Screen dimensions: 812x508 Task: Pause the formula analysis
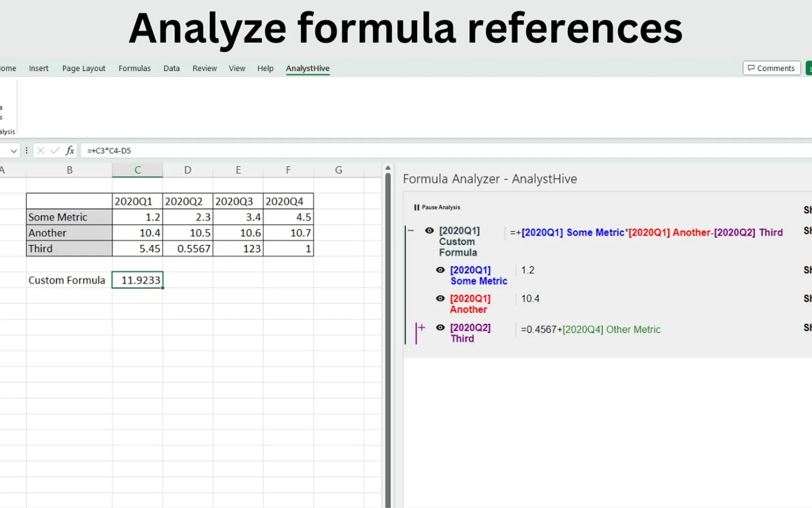coord(437,207)
